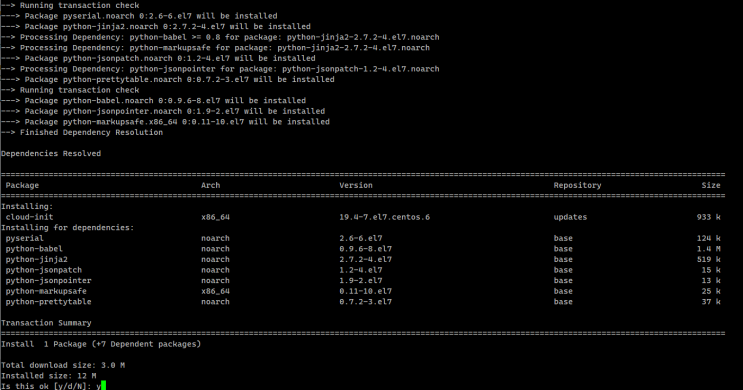
Task: Select the 'pyserial' row in the table
Action: click(363, 238)
